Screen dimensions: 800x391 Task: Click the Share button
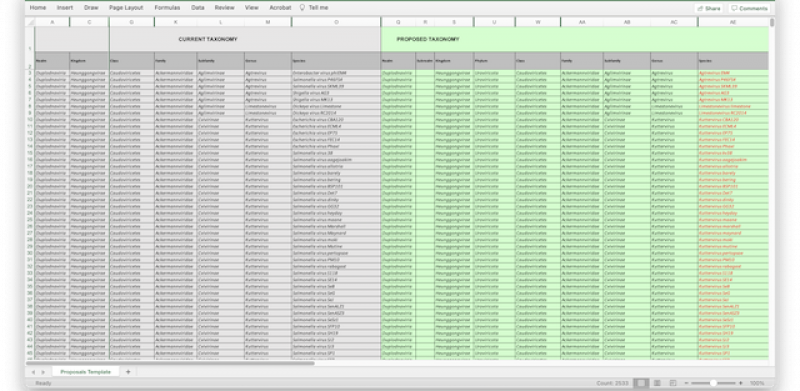(708, 8)
